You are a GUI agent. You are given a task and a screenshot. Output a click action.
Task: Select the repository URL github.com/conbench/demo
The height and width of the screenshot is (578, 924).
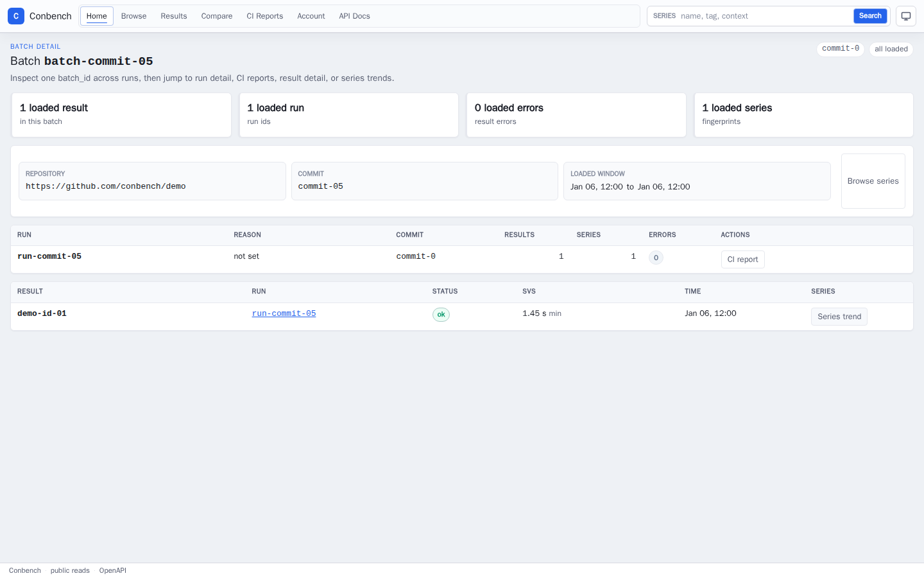pyautogui.click(x=106, y=186)
